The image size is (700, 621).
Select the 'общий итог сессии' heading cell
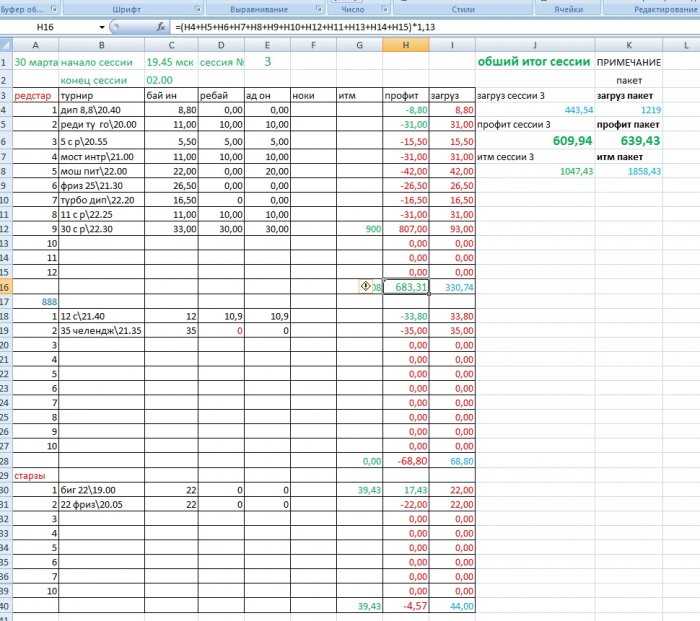pyautogui.click(x=534, y=62)
